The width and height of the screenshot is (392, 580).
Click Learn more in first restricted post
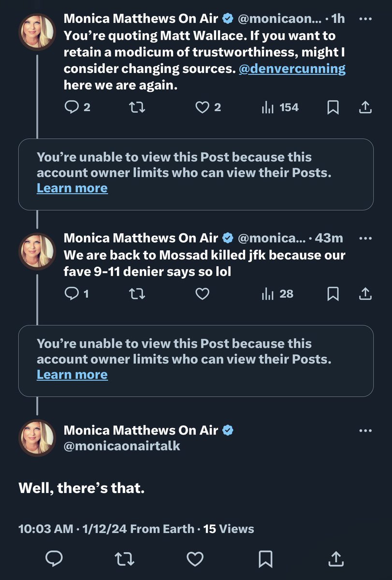[72, 188]
